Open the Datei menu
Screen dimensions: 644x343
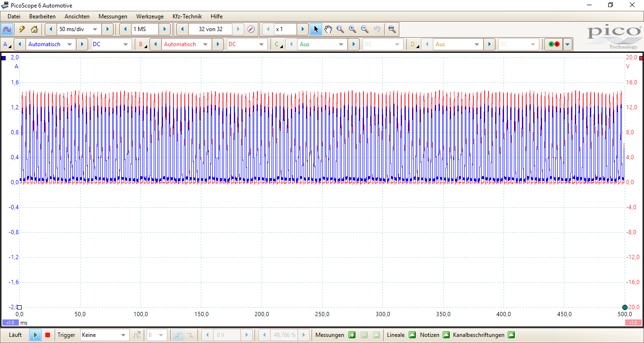point(14,16)
